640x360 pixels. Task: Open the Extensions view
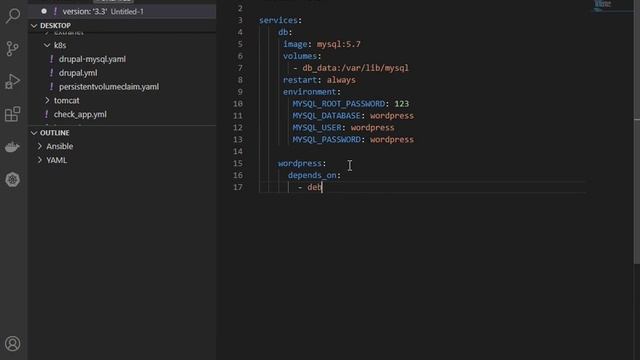(13, 114)
